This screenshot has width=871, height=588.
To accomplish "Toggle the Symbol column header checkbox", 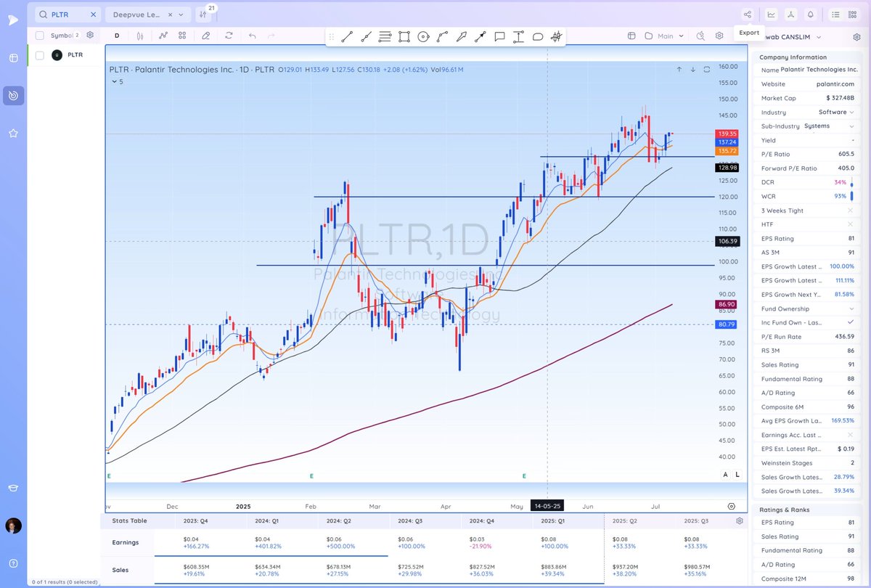I will point(40,34).
